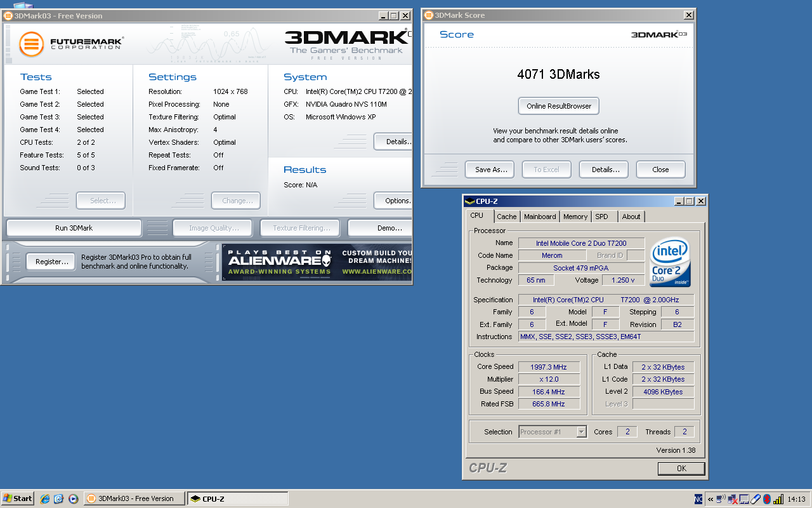Viewport: 812px width, 508px height.
Task: Click the Specification field in CPU-Z
Action: [x=606, y=300]
